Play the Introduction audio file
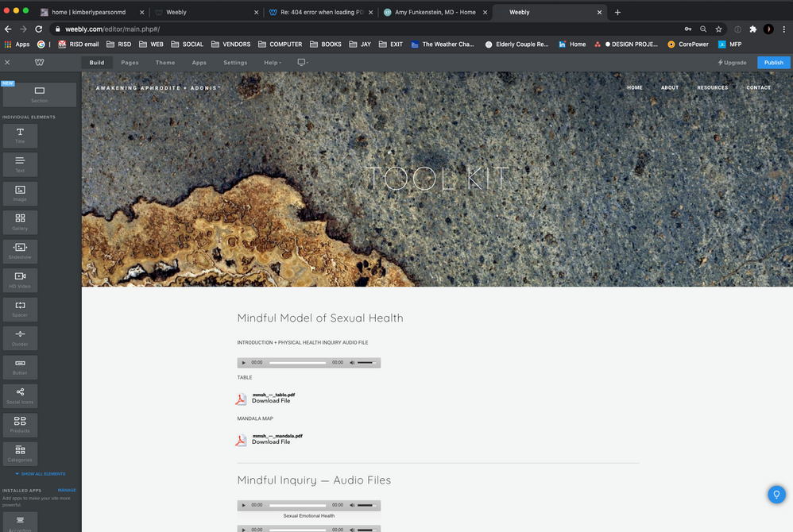 tap(243, 363)
